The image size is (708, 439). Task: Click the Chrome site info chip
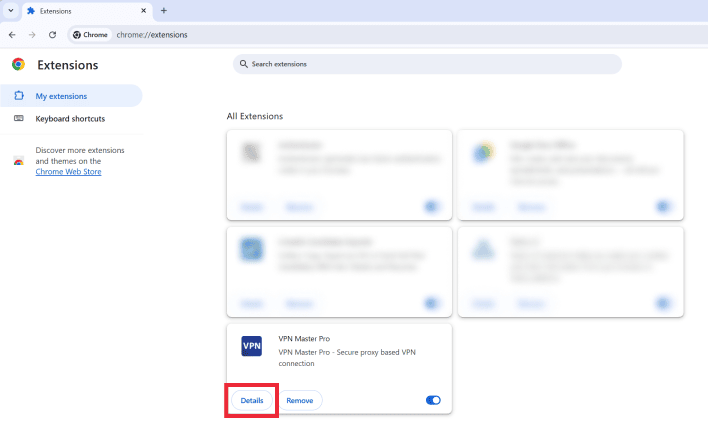click(90, 35)
